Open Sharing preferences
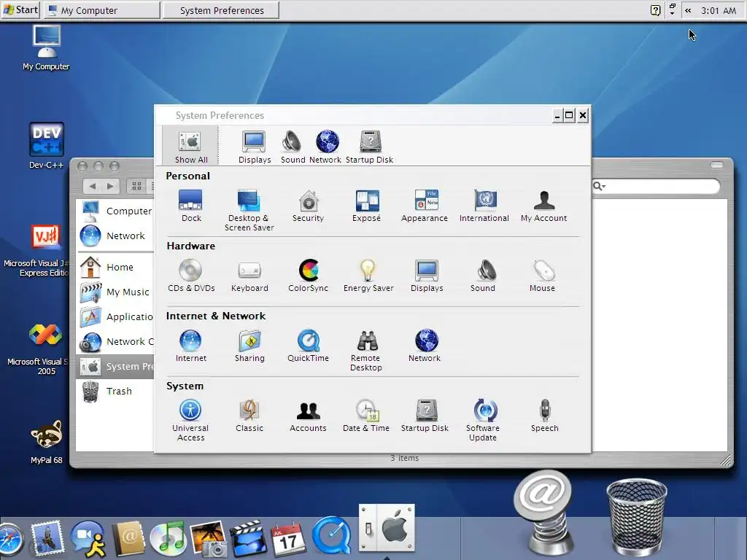This screenshot has height=560, width=747. tap(249, 346)
